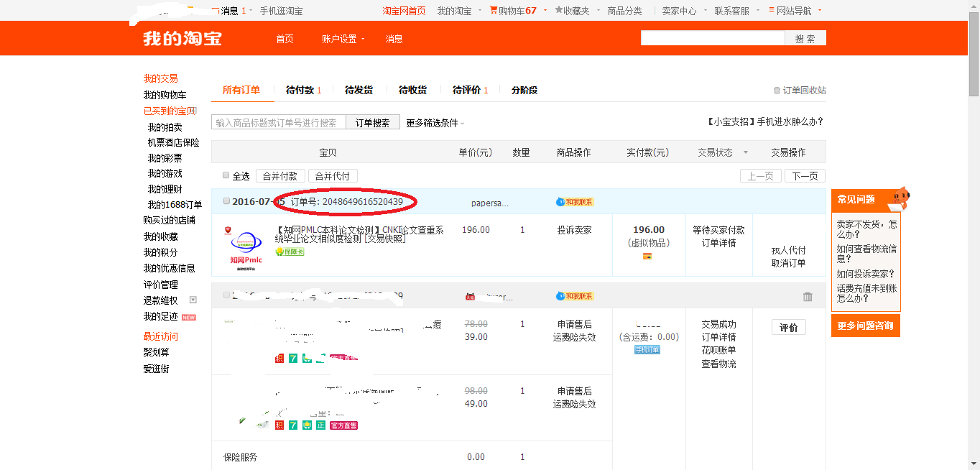This screenshot has width=980, height=470.
Task: Go to 首页 in orange header
Action: pos(285,39)
